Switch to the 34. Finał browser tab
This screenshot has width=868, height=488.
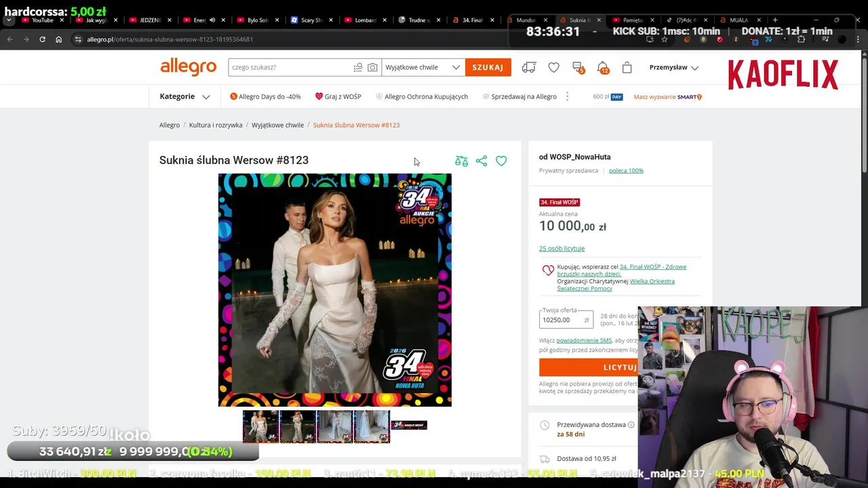pos(473,20)
